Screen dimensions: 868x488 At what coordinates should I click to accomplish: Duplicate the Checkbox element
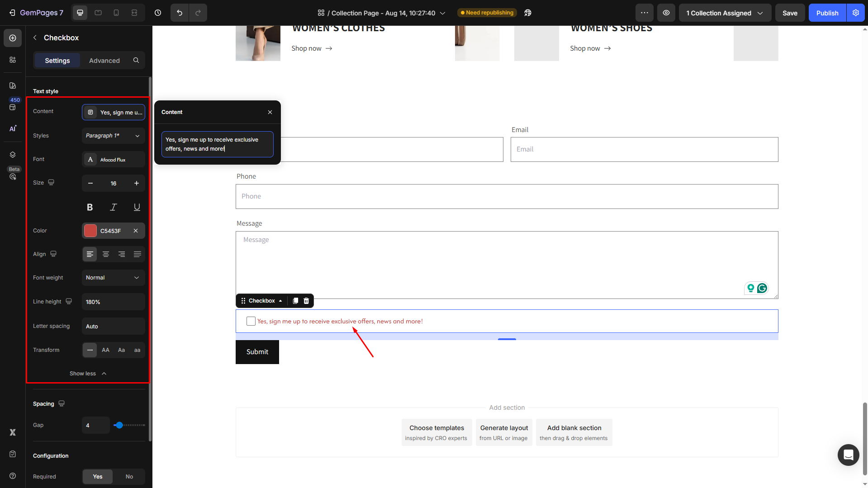(295, 301)
